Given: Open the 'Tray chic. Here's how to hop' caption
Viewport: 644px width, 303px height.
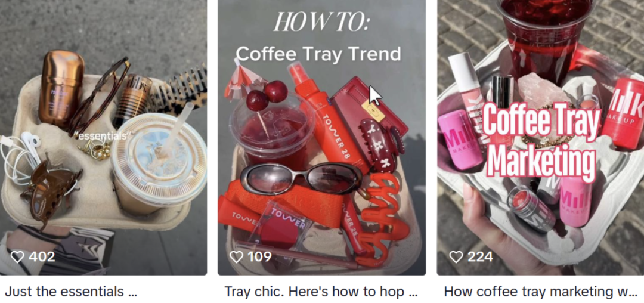Looking at the screenshot, I should pos(321,292).
